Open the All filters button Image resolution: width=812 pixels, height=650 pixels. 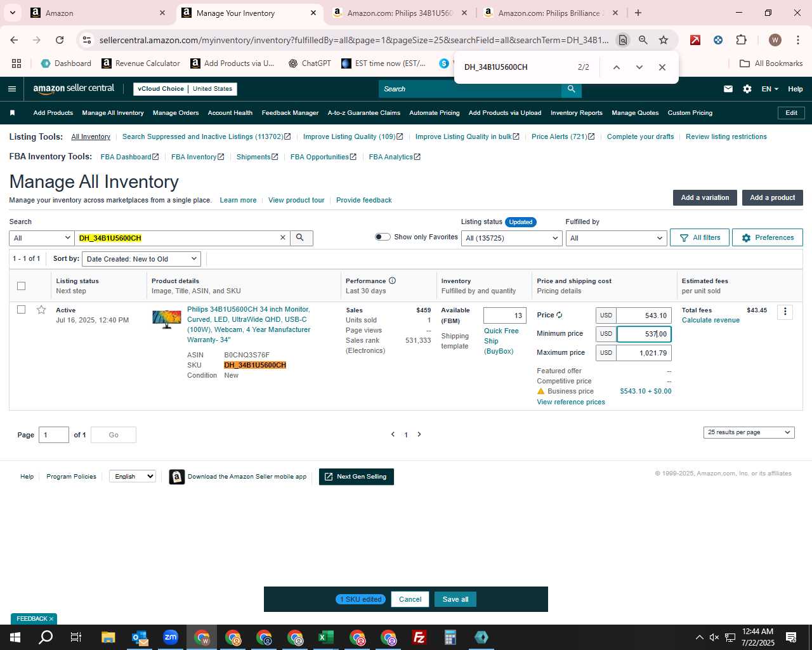click(x=700, y=237)
